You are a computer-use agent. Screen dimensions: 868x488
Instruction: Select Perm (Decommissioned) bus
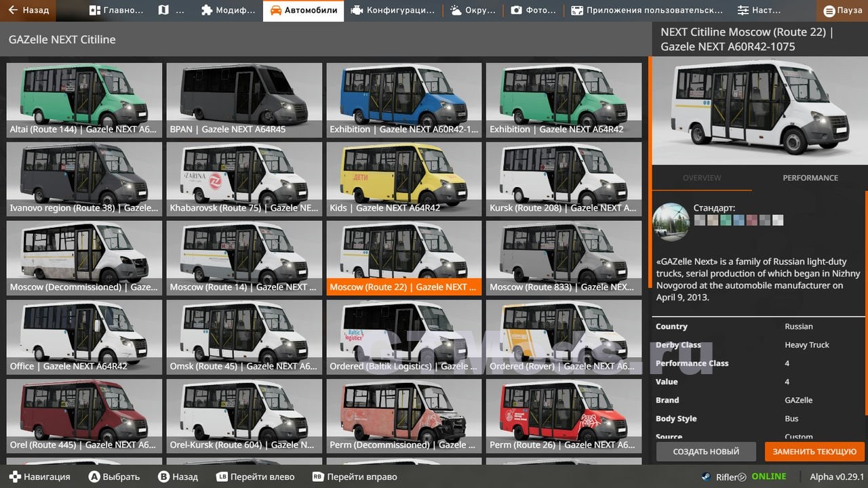click(404, 416)
